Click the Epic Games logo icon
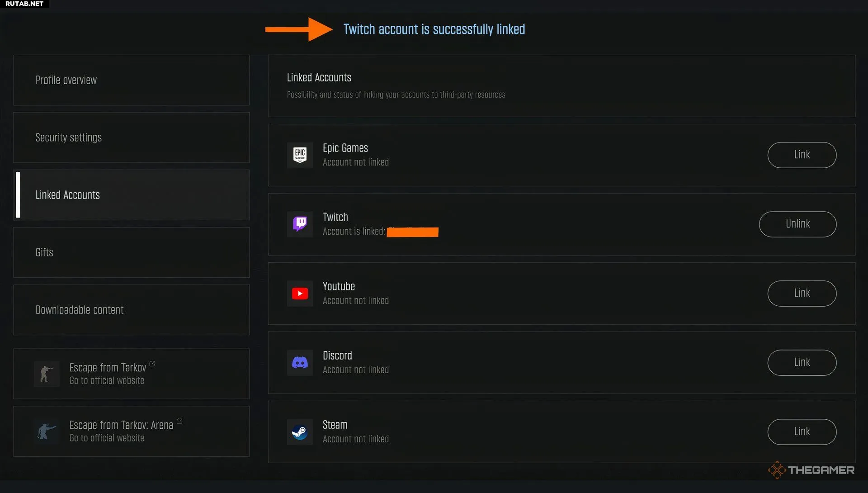This screenshot has width=868, height=493. coord(300,155)
